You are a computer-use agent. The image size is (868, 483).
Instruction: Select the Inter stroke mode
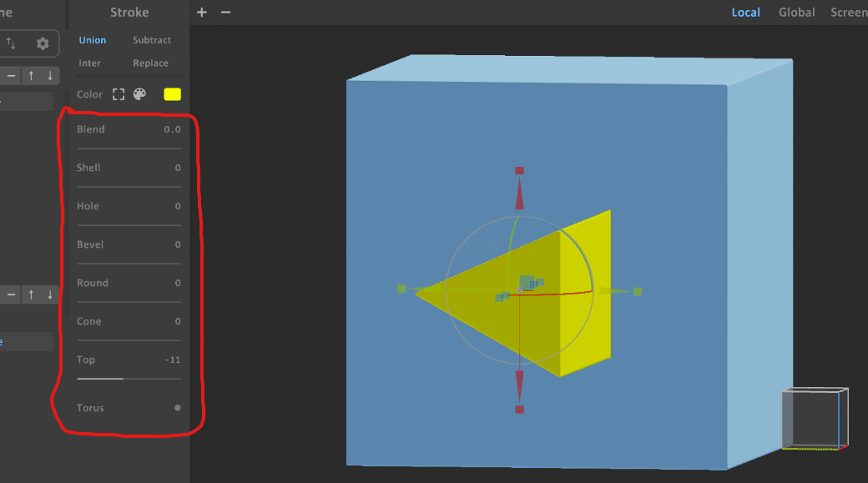click(89, 63)
